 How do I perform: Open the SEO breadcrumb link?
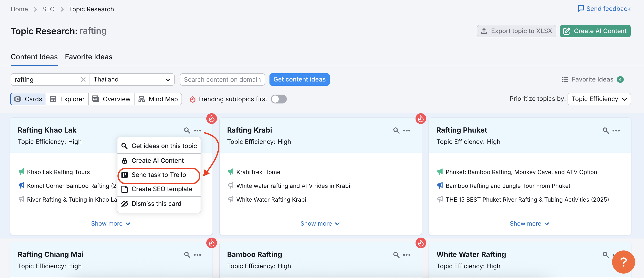pyautogui.click(x=49, y=9)
